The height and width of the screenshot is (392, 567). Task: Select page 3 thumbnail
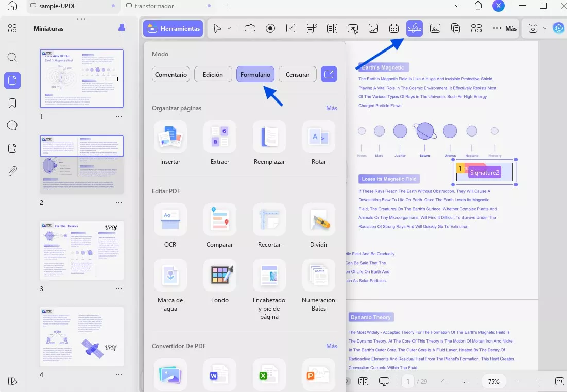(81, 251)
